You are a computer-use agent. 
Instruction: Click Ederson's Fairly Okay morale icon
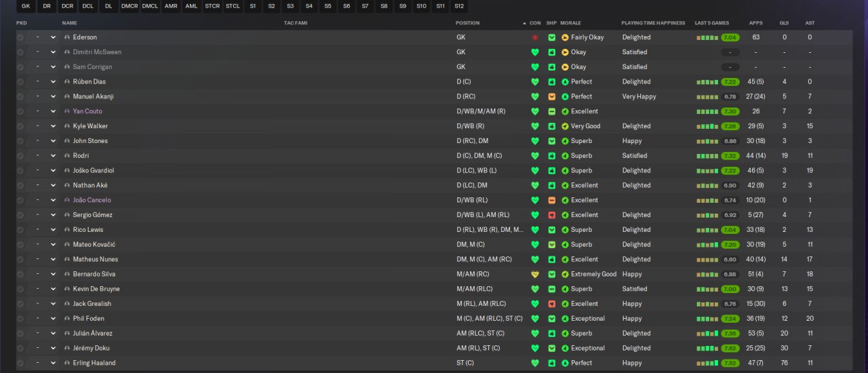point(565,37)
